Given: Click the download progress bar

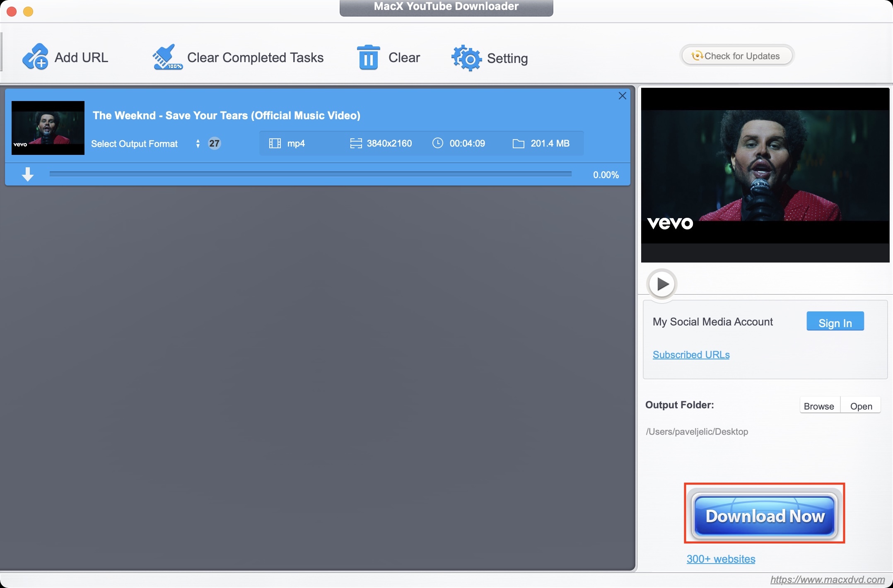Looking at the screenshot, I should click(x=310, y=174).
